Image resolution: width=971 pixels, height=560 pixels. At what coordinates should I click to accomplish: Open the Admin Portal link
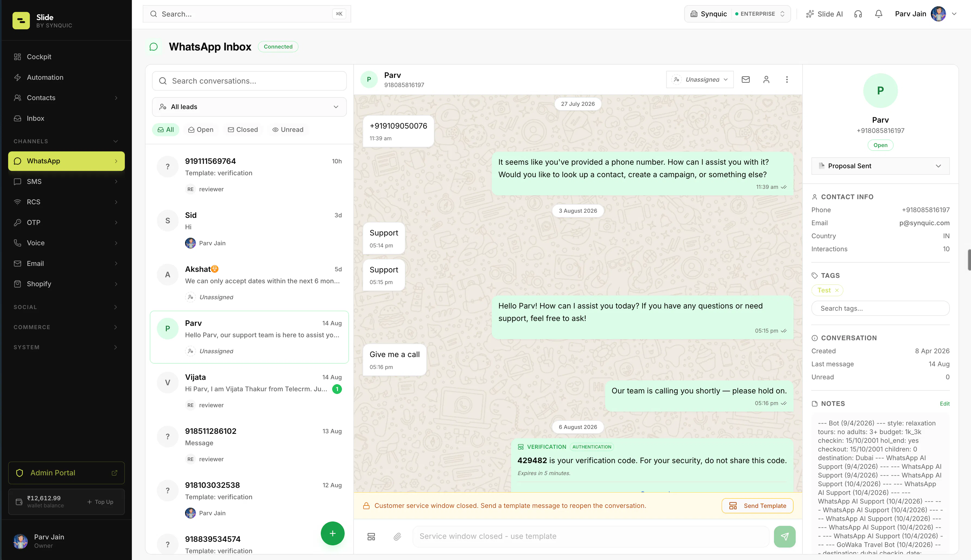66,473
